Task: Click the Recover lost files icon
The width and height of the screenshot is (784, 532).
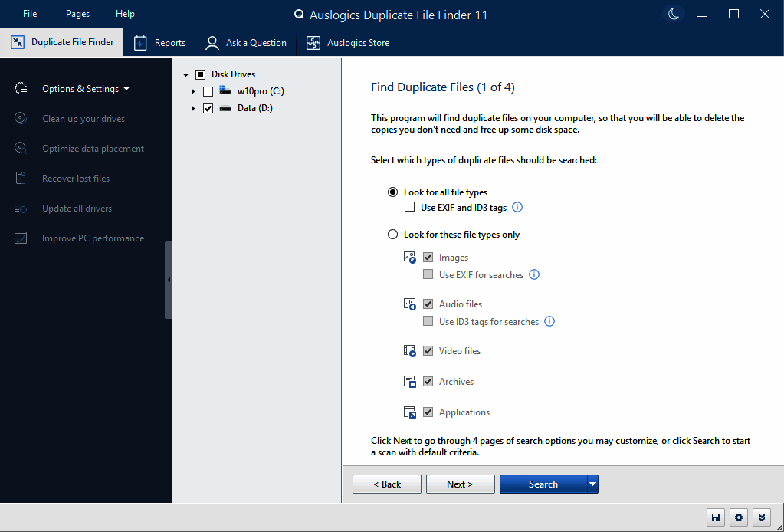Action: 21,179
